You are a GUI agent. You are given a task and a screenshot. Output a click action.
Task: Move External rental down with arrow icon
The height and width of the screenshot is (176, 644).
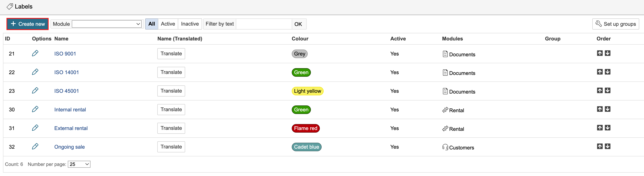coord(607,128)
